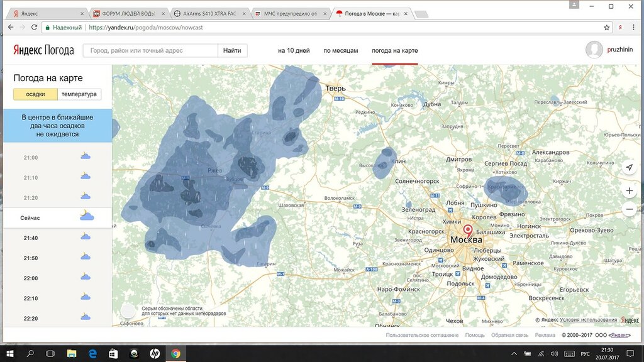Open the Windows Start menu

pyautogui.click(x=9, y=354)
